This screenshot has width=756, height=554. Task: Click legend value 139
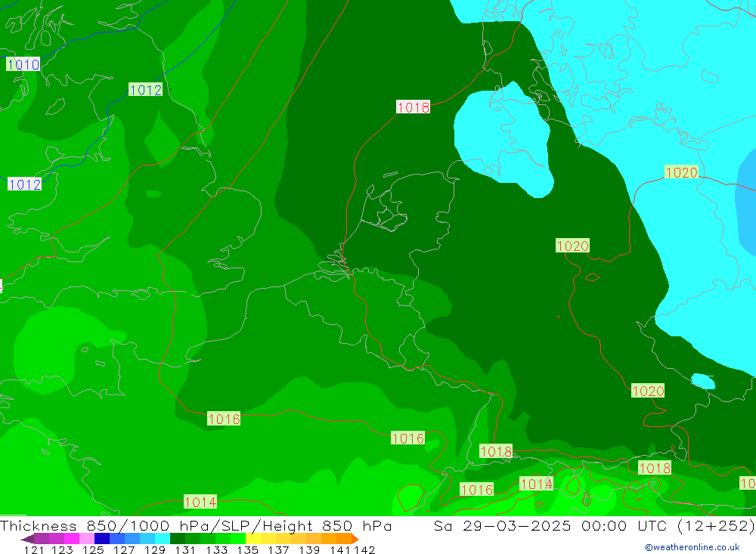pos(309,549)
